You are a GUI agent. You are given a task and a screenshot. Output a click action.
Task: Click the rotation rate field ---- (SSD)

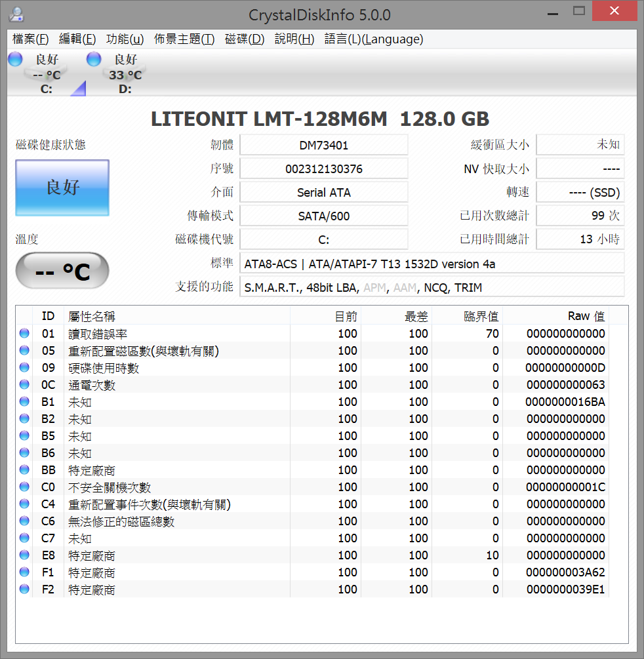(580, 192)
